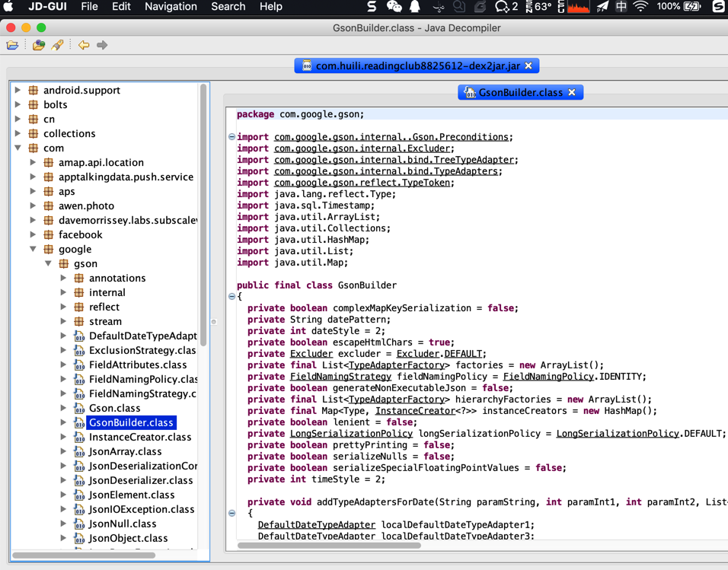Click the code editor horizontal scrollbar
This screenshot has height=570, width=728.
coord(329,546)
